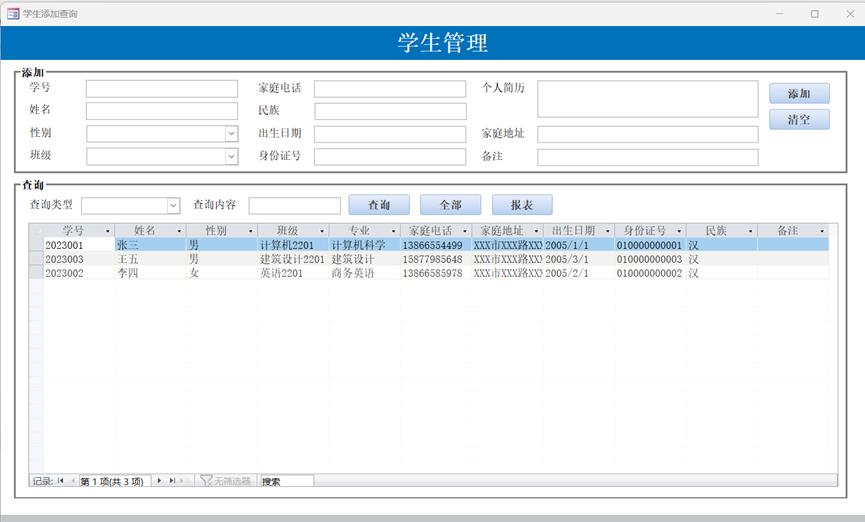Open the 家庭地址 column filter arrow
Image resolution: width=865 pixels, height=522 pixels.
point(536,231)
